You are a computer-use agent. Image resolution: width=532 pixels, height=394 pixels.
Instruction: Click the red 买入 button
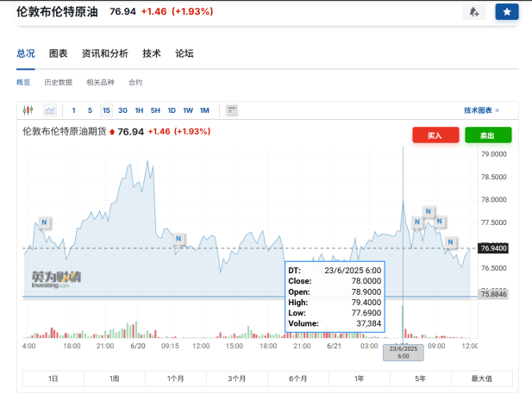point(435,135)
